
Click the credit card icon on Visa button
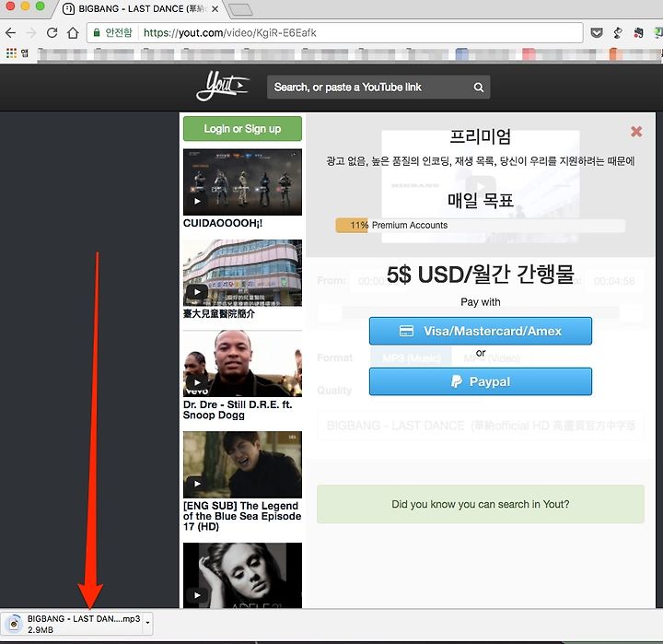[406, 331]
